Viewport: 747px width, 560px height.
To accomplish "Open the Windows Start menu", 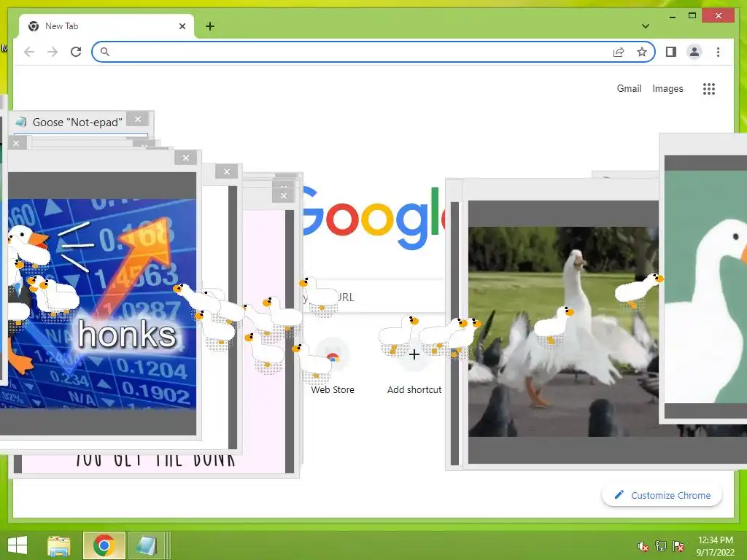I will tap(18, 545).
